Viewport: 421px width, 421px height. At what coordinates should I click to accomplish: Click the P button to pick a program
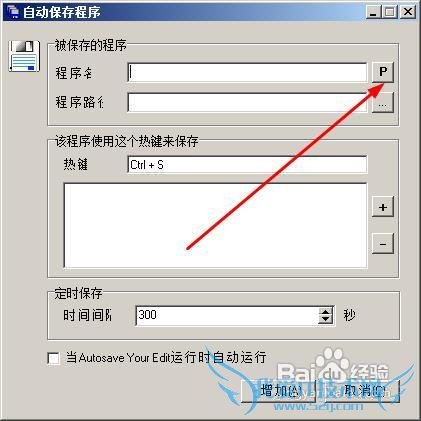[383, 72]
